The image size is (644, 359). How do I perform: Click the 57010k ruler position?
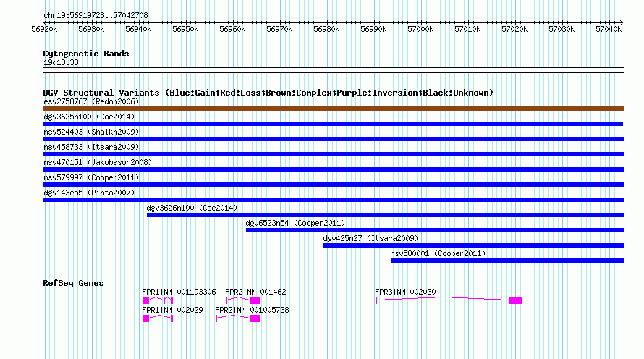click(467, 29)
